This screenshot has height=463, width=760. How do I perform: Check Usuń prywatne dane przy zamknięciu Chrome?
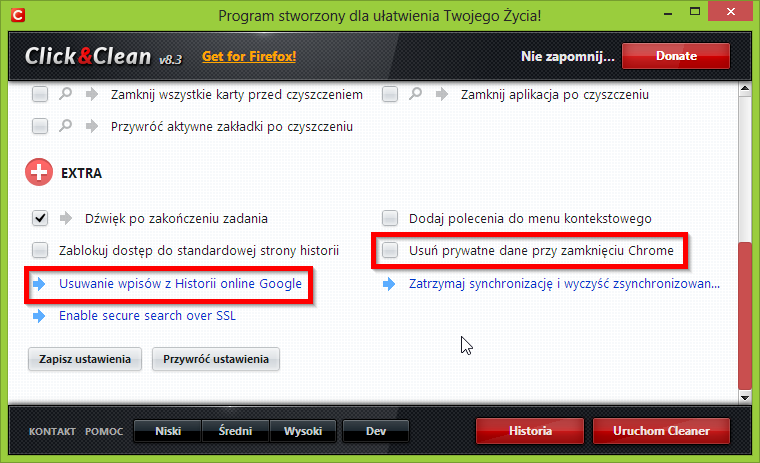(x=390, y=250)
